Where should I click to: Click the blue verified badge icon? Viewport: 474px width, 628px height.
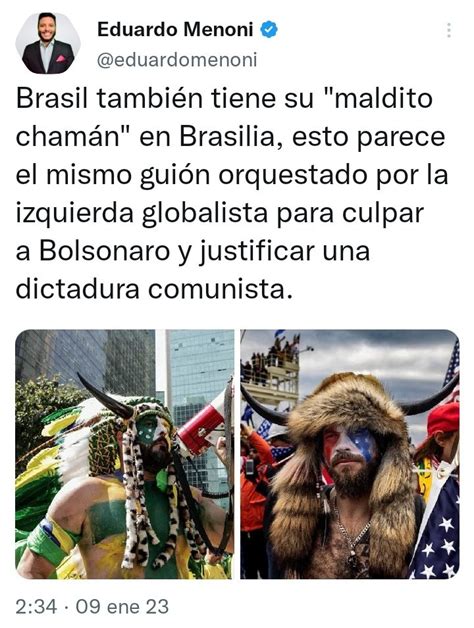(269, 30)
